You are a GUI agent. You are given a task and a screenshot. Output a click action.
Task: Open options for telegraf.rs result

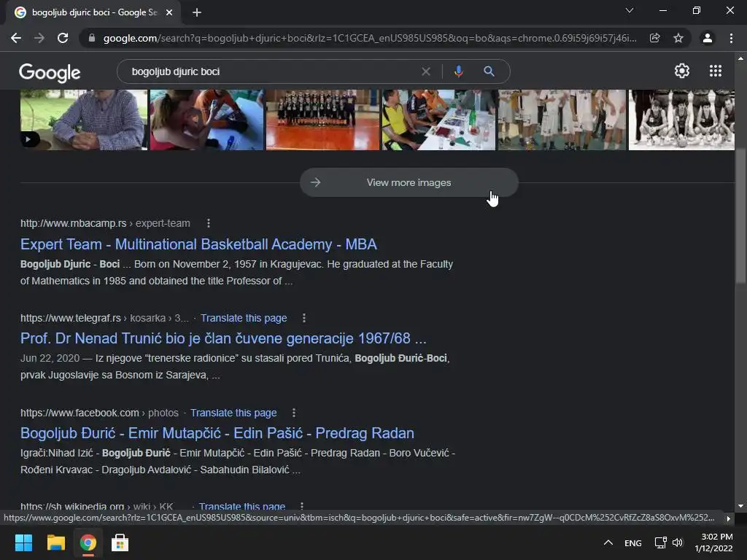coord(304,318)
